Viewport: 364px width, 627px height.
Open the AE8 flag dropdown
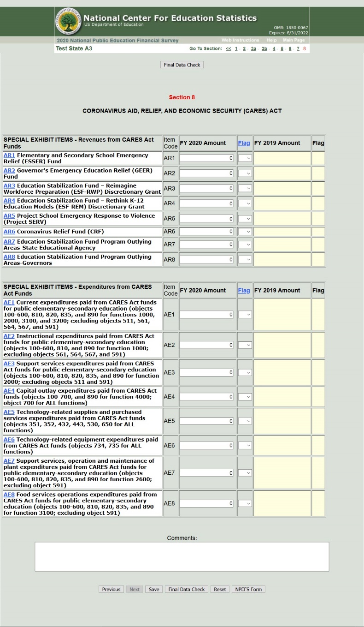245,503
